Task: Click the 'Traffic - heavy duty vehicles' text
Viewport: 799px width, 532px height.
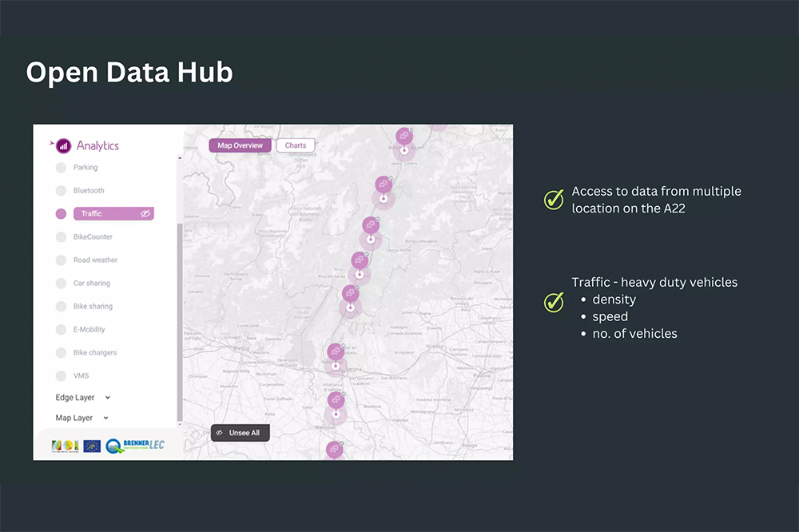Action: [x=654, y=282]
